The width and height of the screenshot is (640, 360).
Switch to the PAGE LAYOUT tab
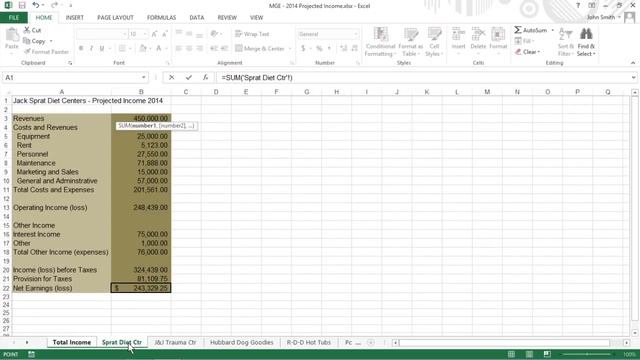click(x=116, y=18)
